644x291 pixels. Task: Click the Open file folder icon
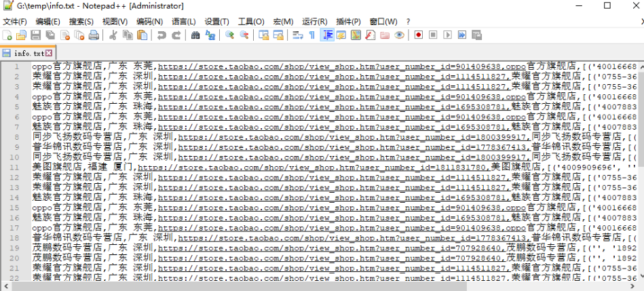(21, 35)
